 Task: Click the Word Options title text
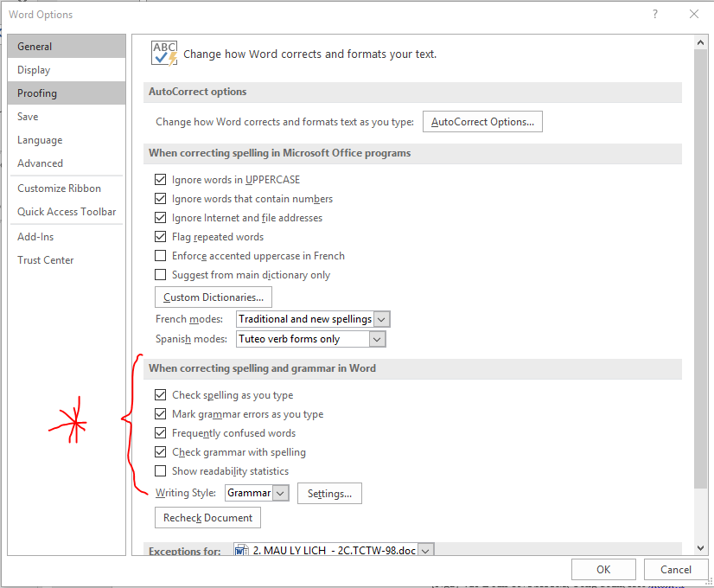click(x=41, y=15)
